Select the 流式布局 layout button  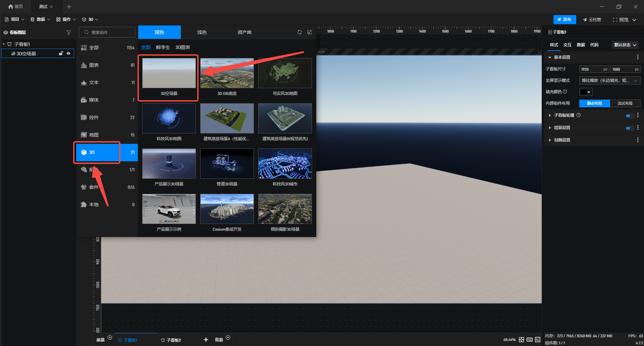625,103
